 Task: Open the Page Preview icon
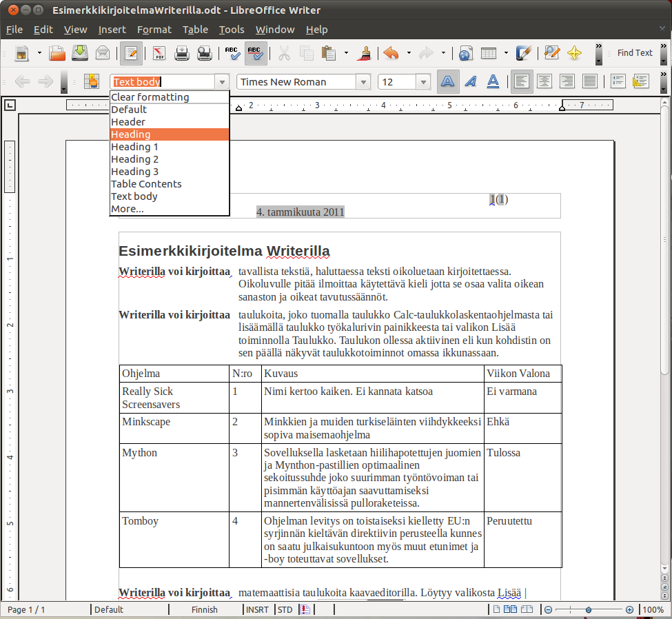(205, 53)
